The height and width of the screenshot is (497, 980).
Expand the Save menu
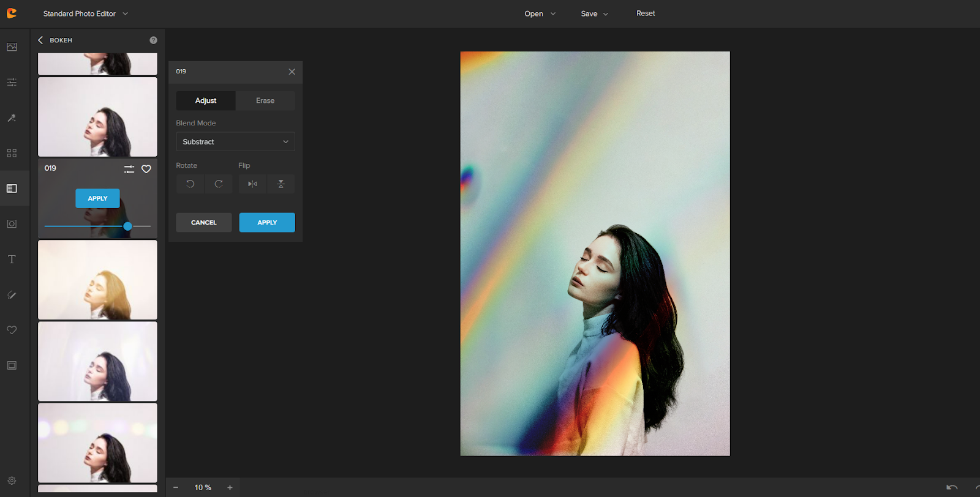click(x=594, y=13)
